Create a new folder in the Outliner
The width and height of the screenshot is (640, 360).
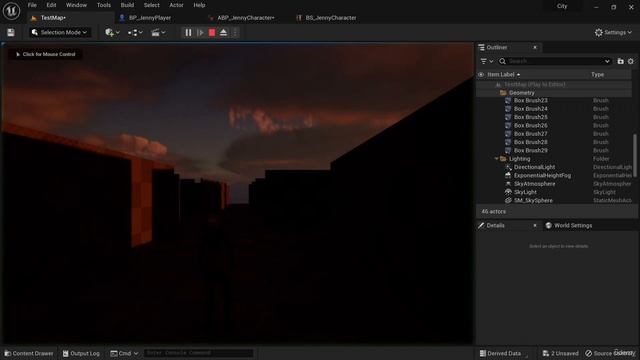(x=620, y=61)
